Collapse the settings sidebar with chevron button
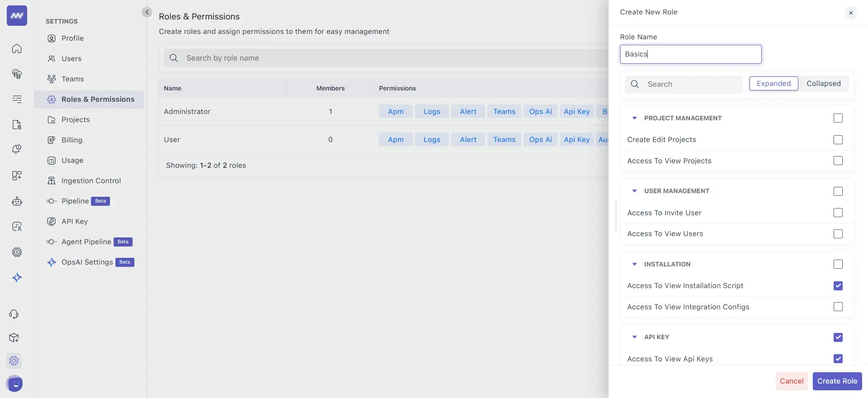 point(147,12)
